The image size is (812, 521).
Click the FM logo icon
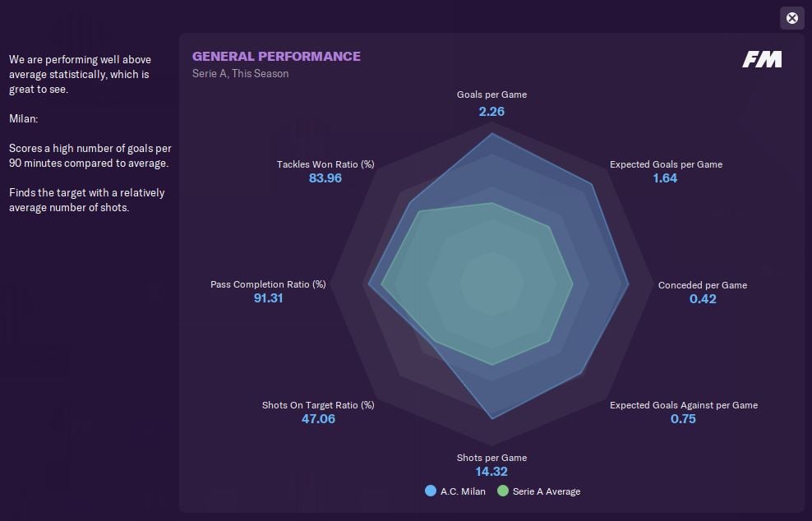coord(762,59)
